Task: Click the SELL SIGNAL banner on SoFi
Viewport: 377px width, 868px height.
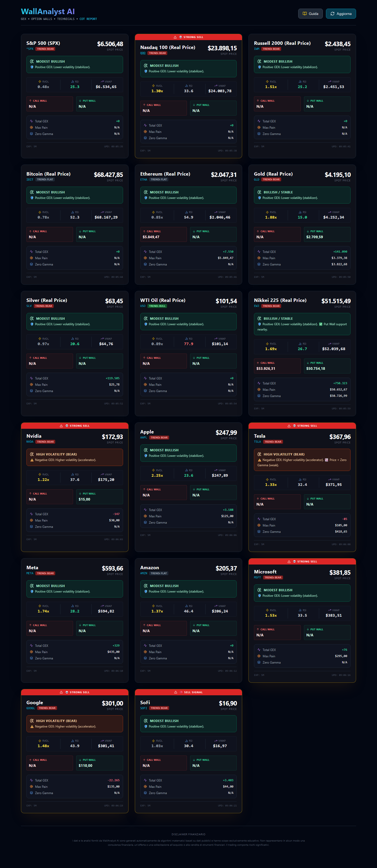Action: click(188, 692)
